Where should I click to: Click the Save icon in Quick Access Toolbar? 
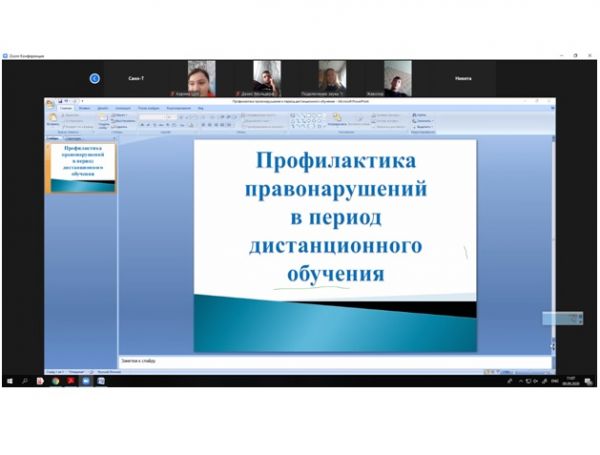[61, 101]
